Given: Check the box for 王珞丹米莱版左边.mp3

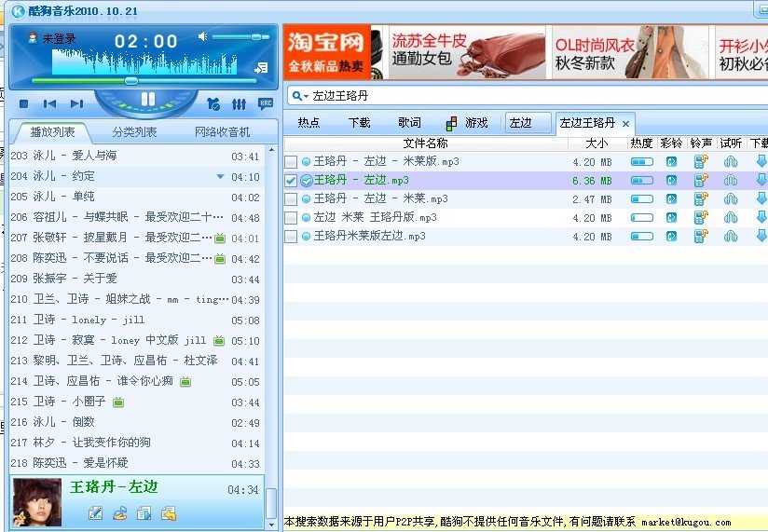Looking at the screenshot, I should [291, 237].
